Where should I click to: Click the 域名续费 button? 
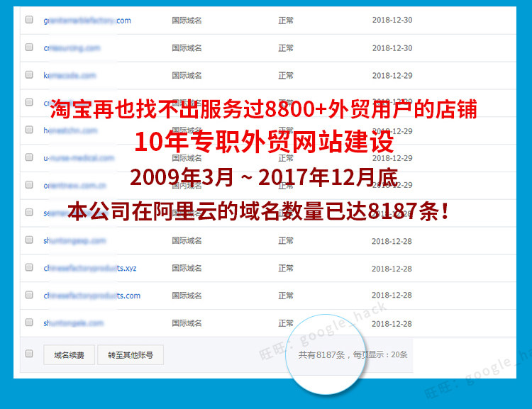(69, 354)
